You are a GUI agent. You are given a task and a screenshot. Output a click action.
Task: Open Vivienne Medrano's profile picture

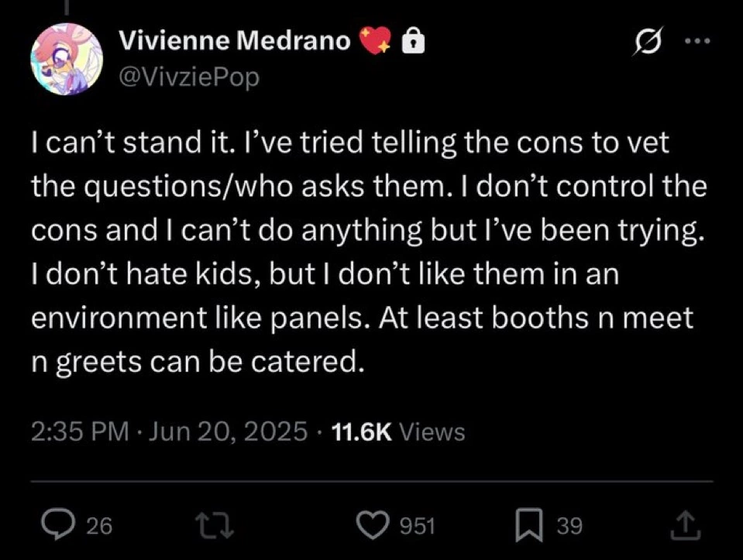pos(67,59)
